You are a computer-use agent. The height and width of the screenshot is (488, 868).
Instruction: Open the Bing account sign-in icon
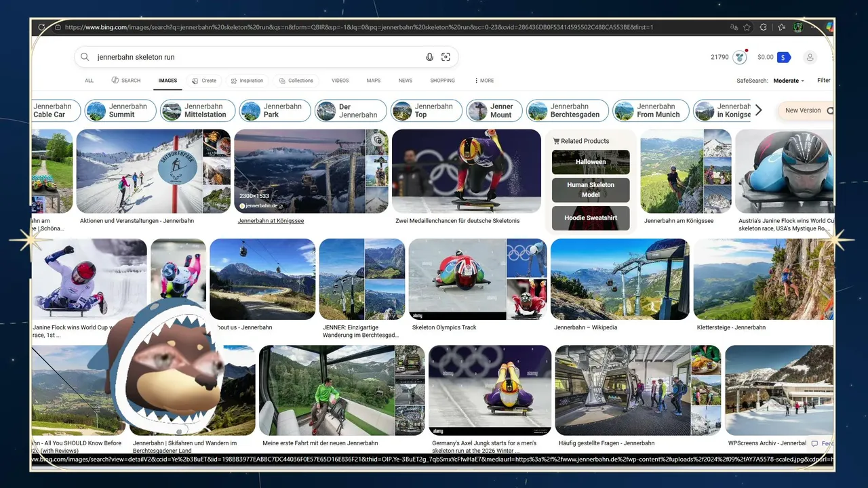[810, 57]
